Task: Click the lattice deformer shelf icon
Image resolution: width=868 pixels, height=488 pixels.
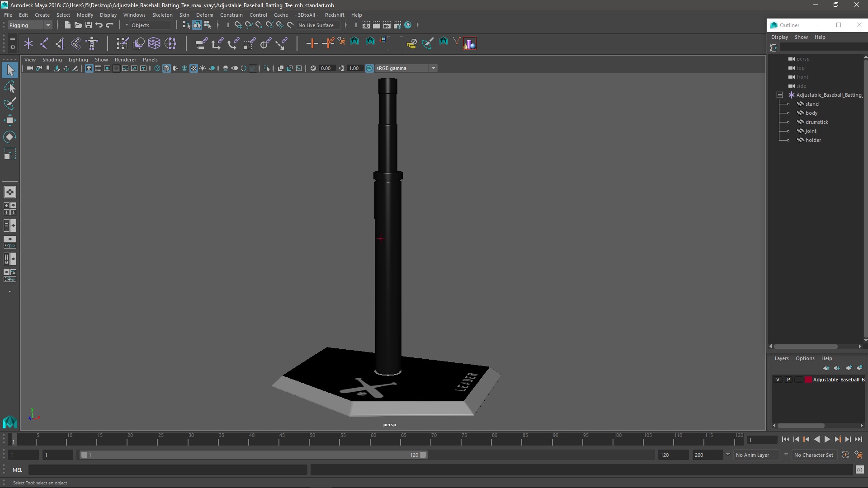Action: pos(154,43)
